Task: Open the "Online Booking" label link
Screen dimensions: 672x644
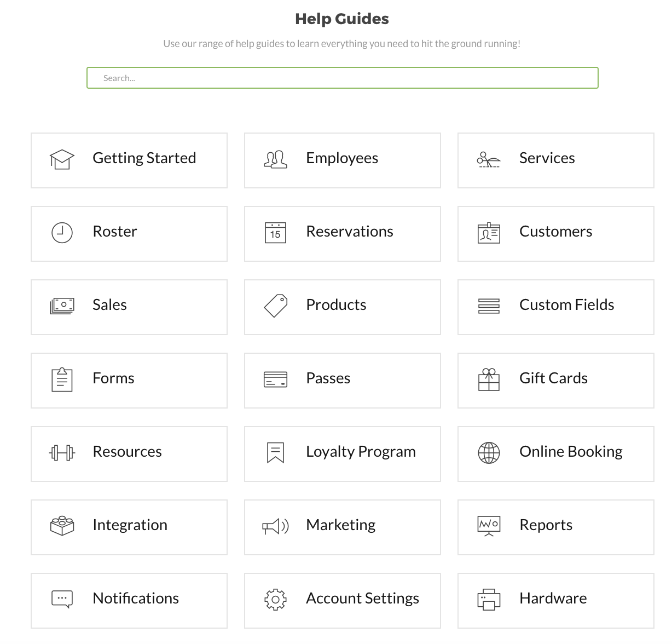Action: coord(571,451)
